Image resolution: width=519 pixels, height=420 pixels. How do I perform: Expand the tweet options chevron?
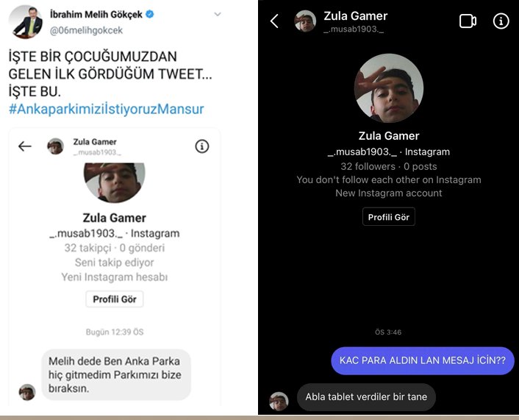(x=218, y=14)
